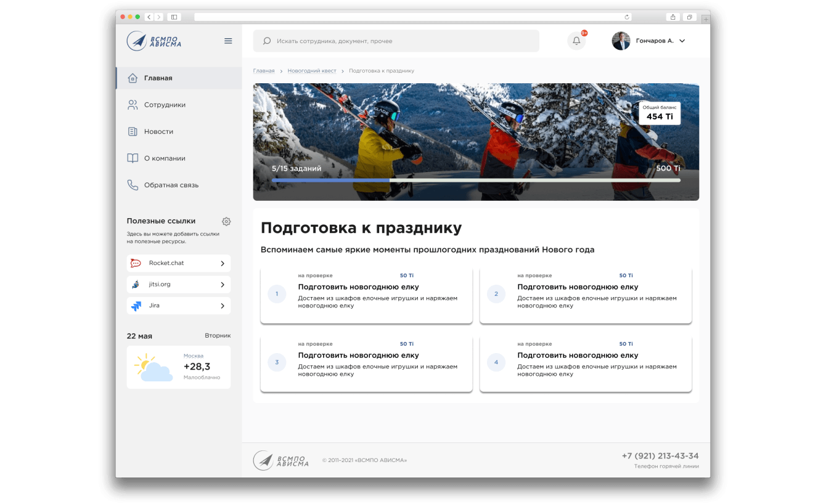Open the browser share icon
Viewport: 826px width, 504px height.
(673, 17)
